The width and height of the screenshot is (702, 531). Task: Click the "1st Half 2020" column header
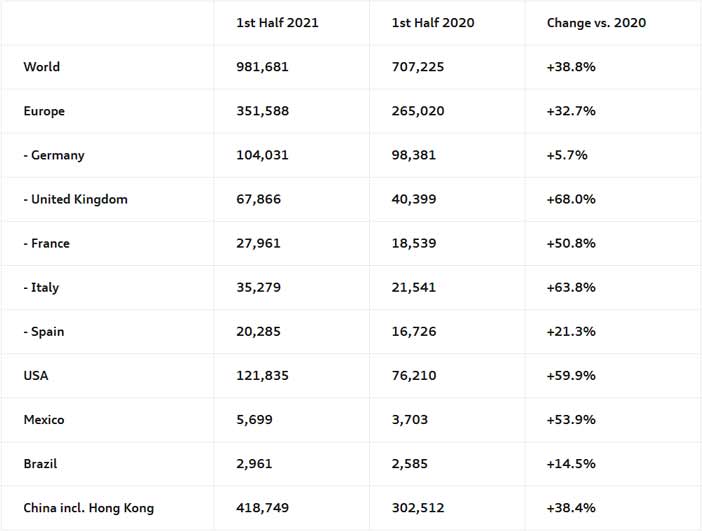point(433,23)
